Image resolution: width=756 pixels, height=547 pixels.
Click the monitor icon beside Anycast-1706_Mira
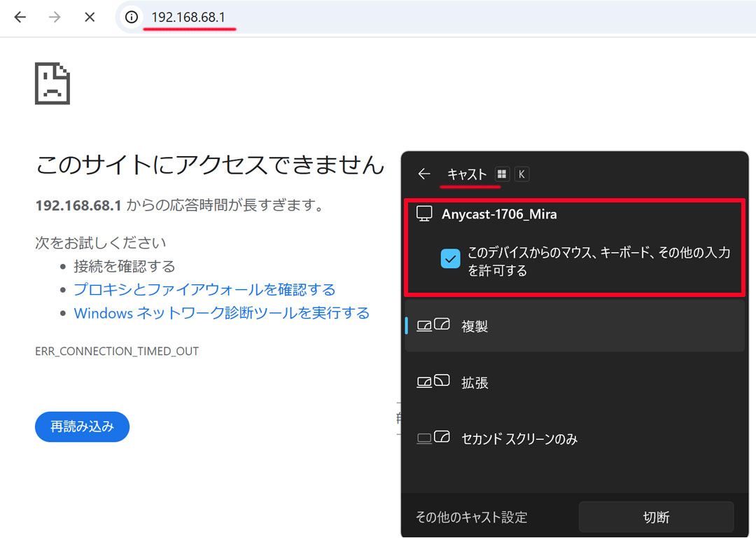click(x=424, y=214)
